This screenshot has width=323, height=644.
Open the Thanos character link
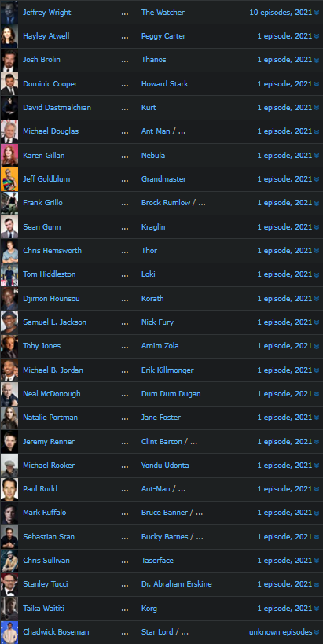point(154,60)
